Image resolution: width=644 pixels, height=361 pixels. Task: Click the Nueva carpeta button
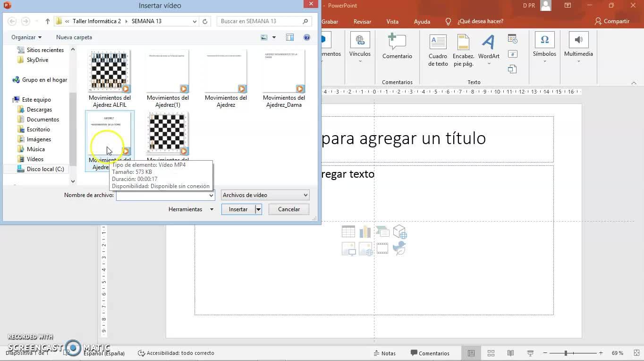coord(74,37)
